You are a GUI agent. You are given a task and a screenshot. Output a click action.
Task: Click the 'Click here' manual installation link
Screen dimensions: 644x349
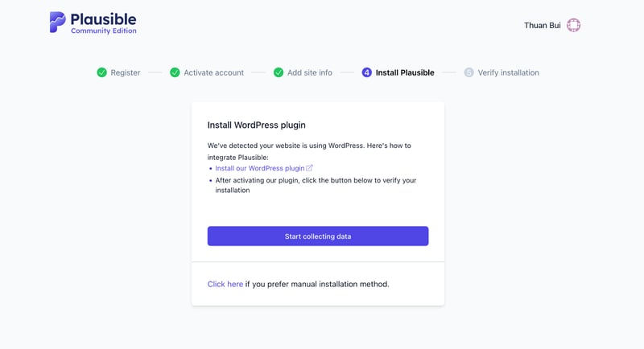pos(225,284)
